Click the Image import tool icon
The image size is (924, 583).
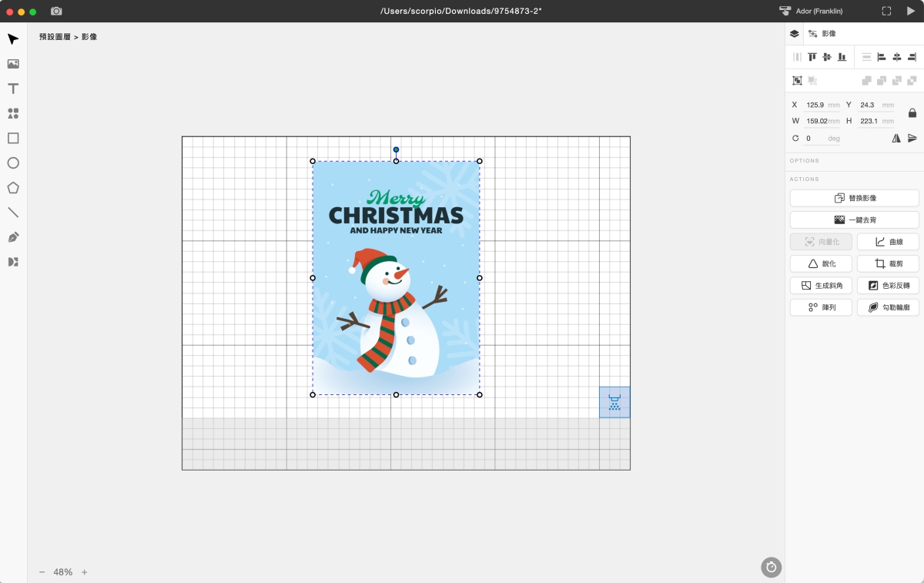[13, 64]
